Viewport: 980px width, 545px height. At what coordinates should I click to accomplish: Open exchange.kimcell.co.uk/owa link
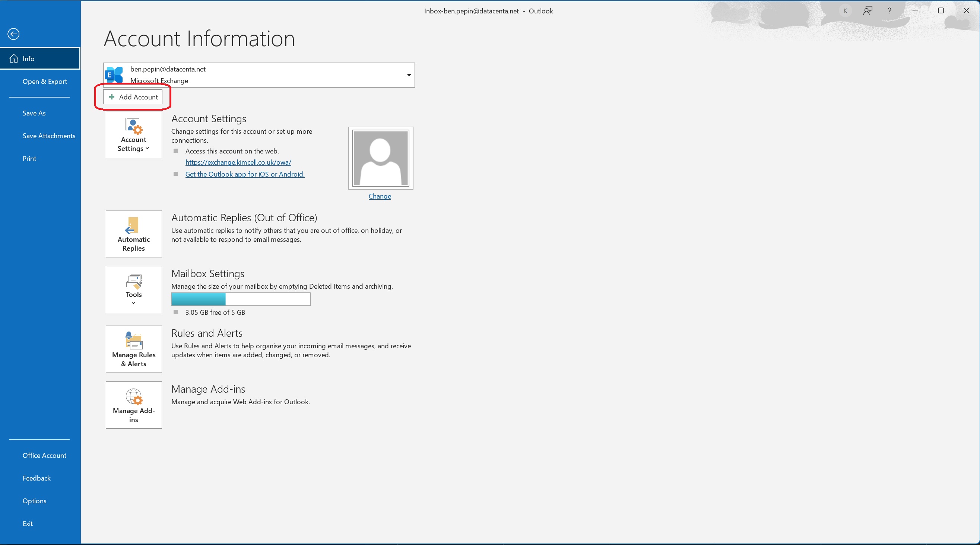(238, 162)
